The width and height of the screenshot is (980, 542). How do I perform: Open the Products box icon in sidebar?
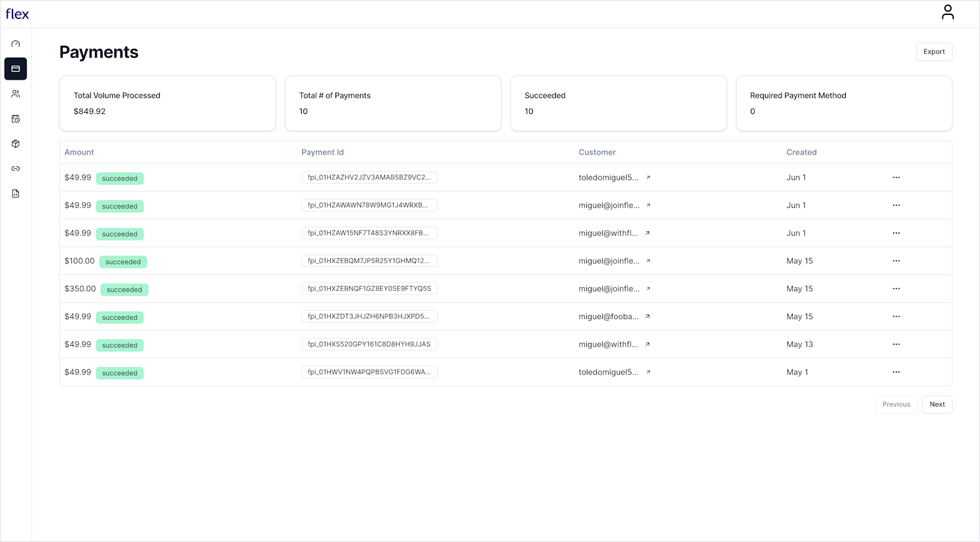[x=15, y=143]
